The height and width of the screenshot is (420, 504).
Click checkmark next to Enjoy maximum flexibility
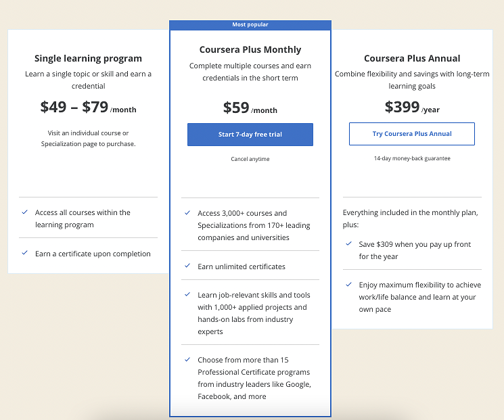click(348, 284)
